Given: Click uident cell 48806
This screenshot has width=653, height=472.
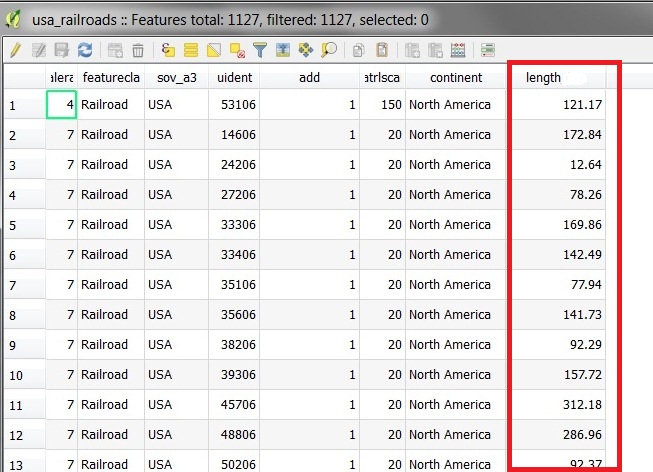Looking at the screenshot, I should coord(234,435).
